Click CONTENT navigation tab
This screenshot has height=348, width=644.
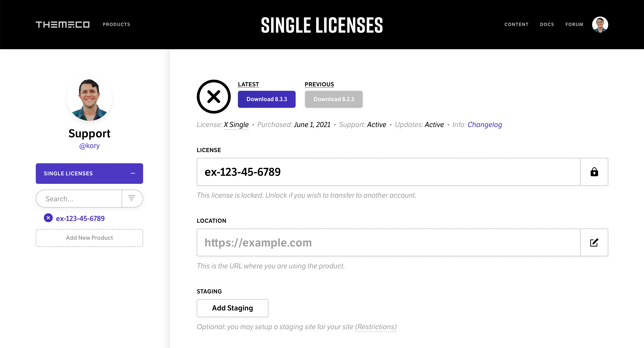(516, 24)
